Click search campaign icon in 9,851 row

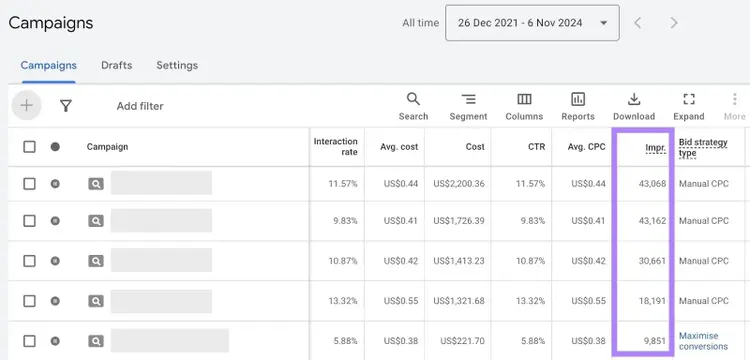96,341
